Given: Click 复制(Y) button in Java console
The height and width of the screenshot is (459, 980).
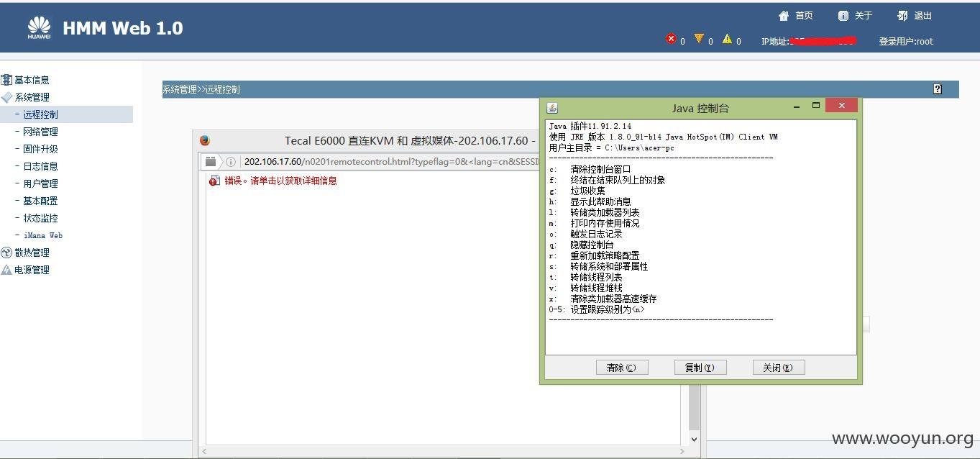Looking at the screenshot, I should click(700, 368).
